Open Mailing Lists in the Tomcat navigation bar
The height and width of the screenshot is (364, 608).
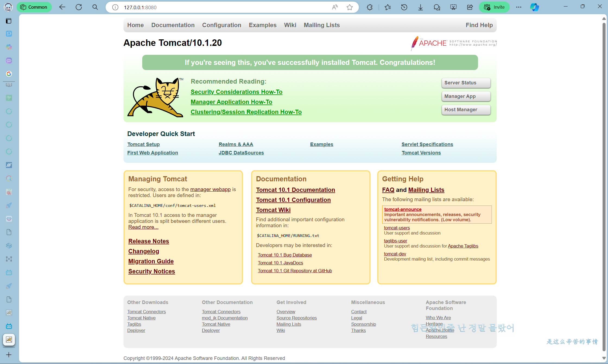[322, 25]
